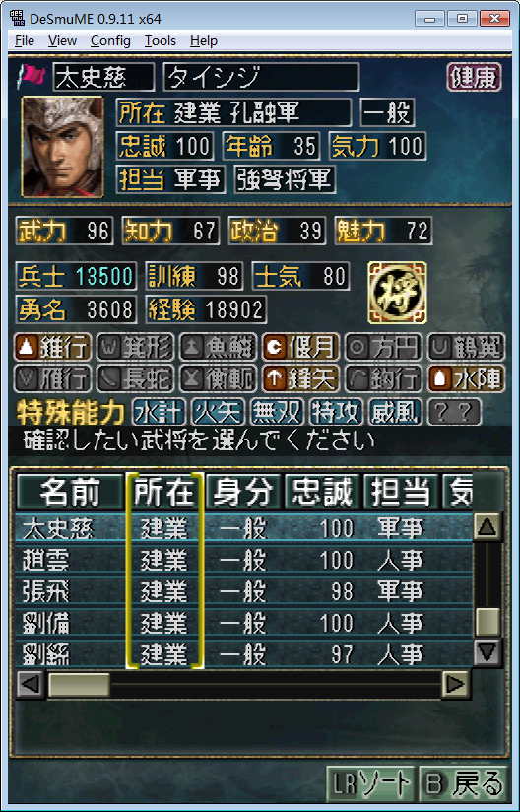The image size is (520, 812).
Task: Click the 水計 special ability badge
Action: [x=159, y=412]
